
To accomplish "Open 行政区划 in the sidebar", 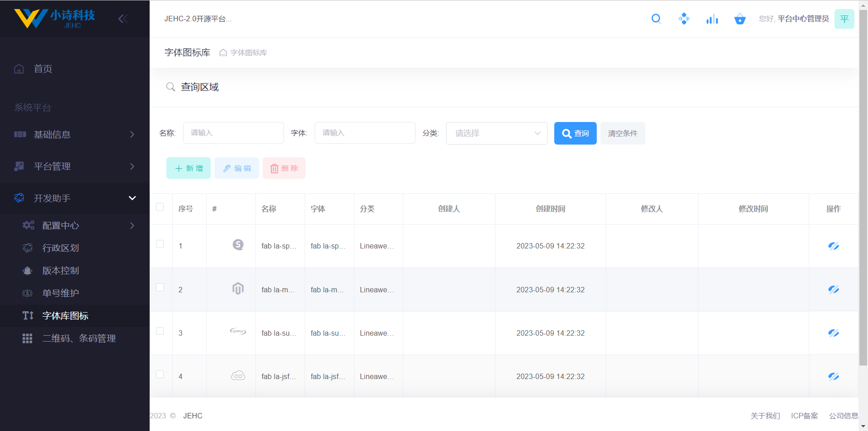I will coord(61,248).
